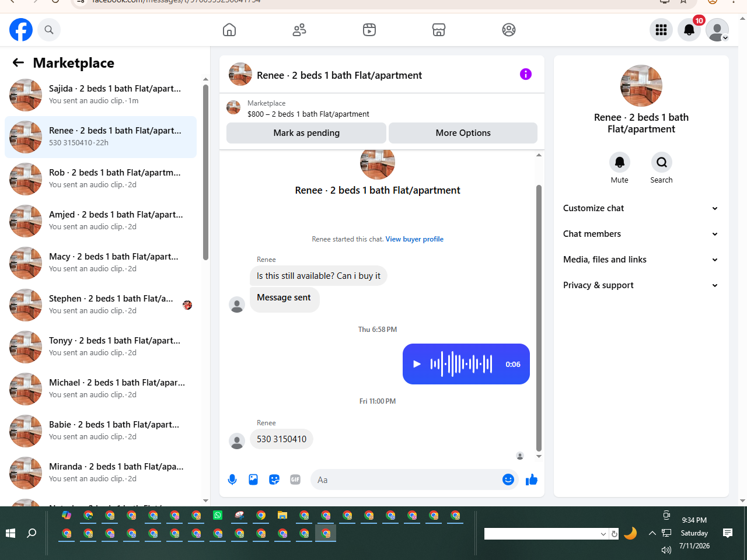Click the taskbar volume speaker icon

(666, 549)
